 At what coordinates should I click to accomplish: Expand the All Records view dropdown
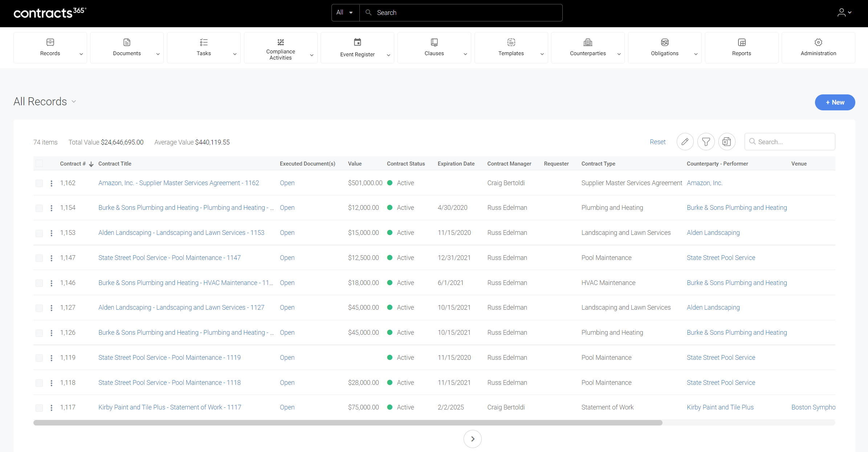tap(74, 102)
